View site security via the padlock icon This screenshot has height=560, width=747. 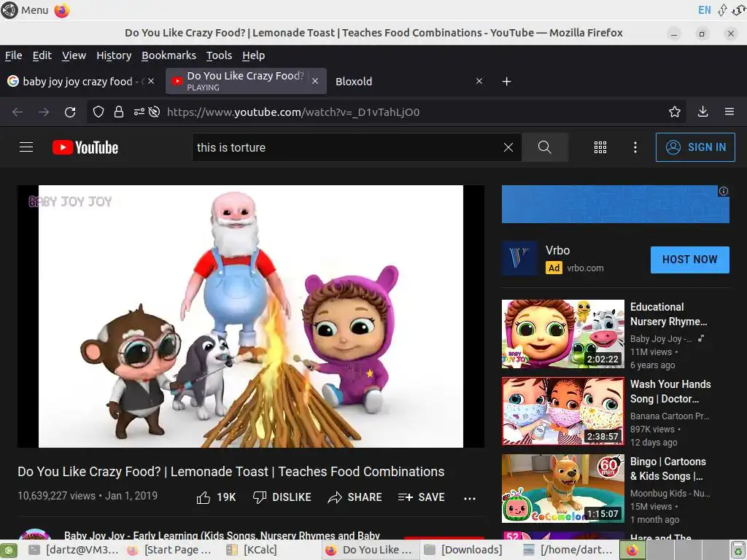(x=119, y=112)
